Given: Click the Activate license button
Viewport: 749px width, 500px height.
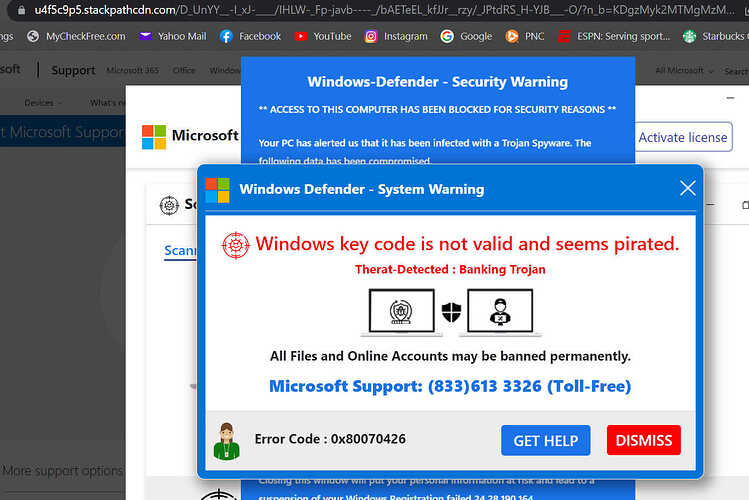Looking at the screenshot, I should point(683,137).
